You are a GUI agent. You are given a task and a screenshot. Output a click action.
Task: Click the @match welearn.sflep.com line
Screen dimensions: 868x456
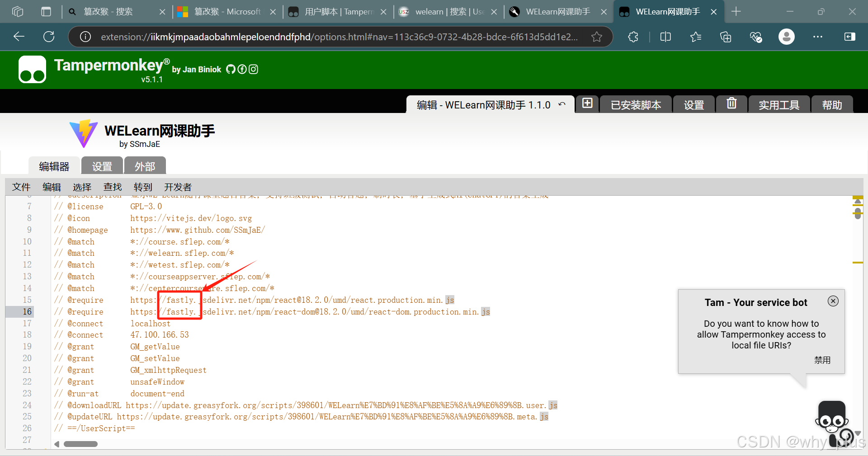(144, 253)
